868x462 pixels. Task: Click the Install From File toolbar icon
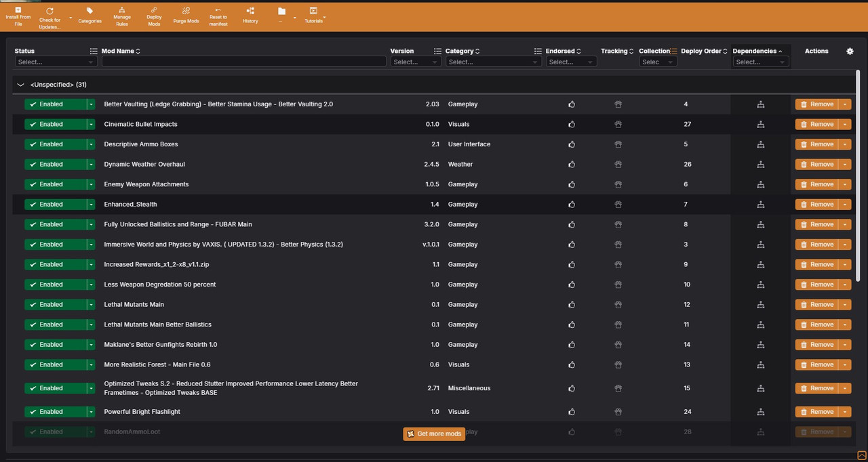[18, 9]
